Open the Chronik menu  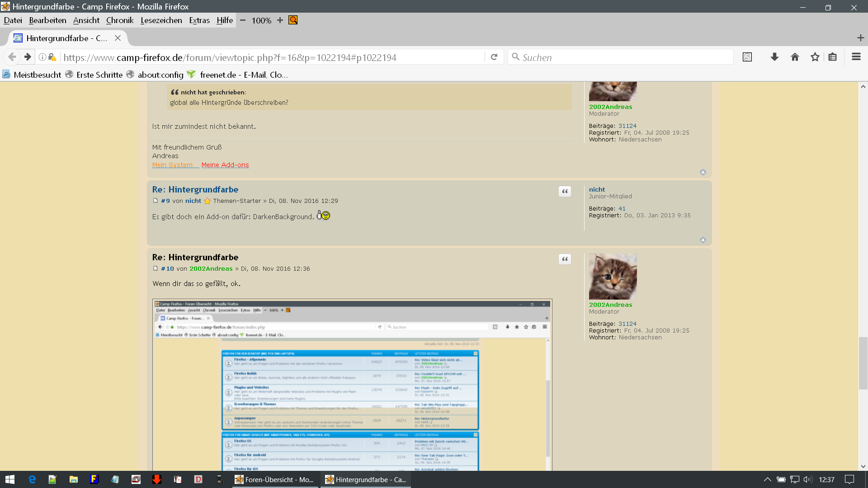tap(120, 20)
